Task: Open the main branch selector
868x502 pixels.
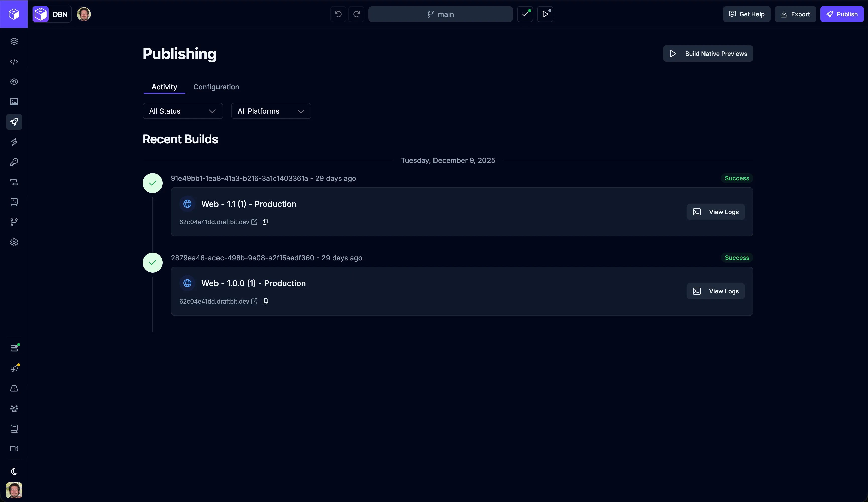Action: point(441,14)
